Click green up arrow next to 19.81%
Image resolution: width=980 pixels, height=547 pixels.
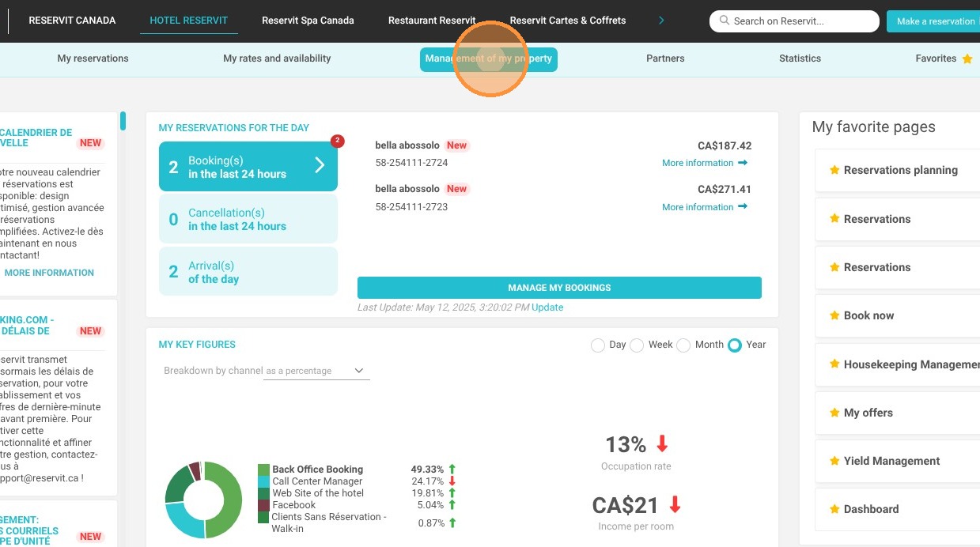(452, 493)
